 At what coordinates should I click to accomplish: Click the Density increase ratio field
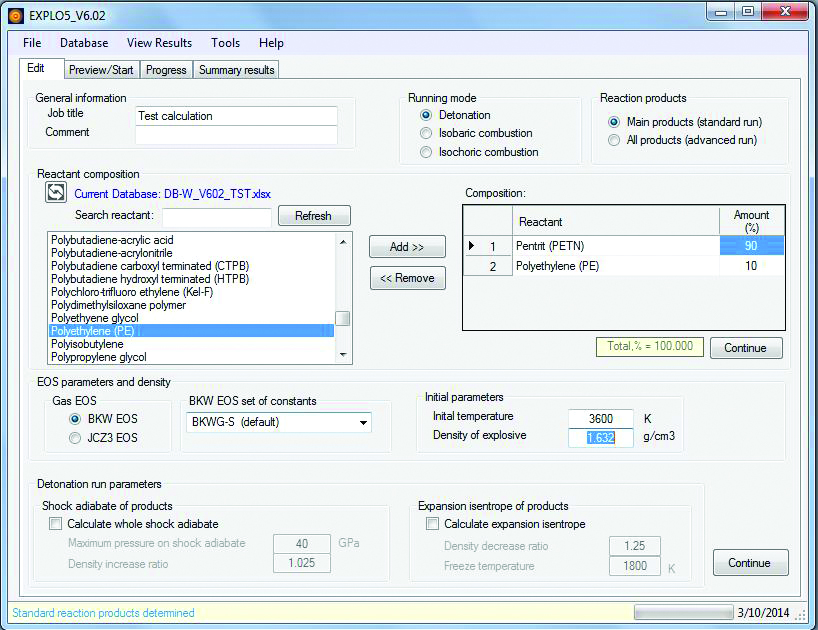(x=302, y=563)
